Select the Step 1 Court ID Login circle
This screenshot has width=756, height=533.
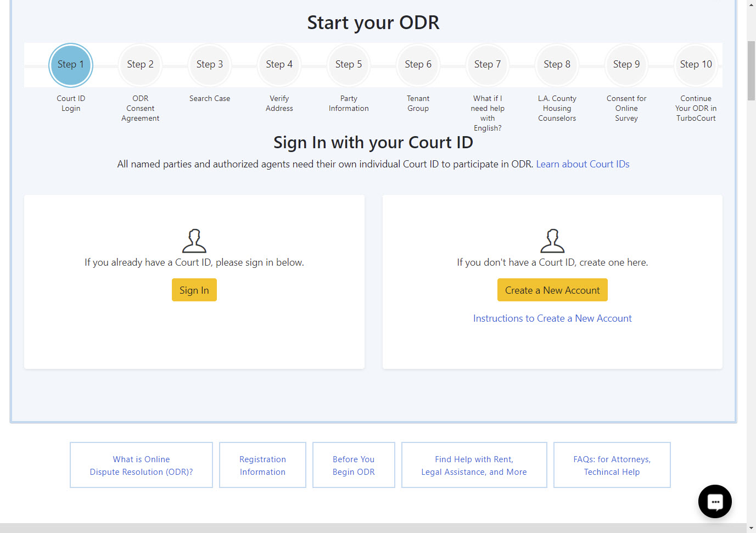click(71, 65)
